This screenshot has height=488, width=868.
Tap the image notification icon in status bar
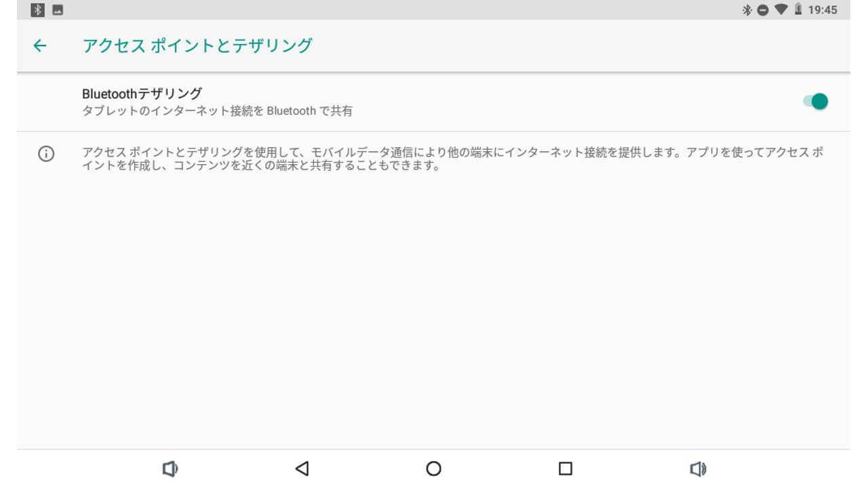point(57,9)
